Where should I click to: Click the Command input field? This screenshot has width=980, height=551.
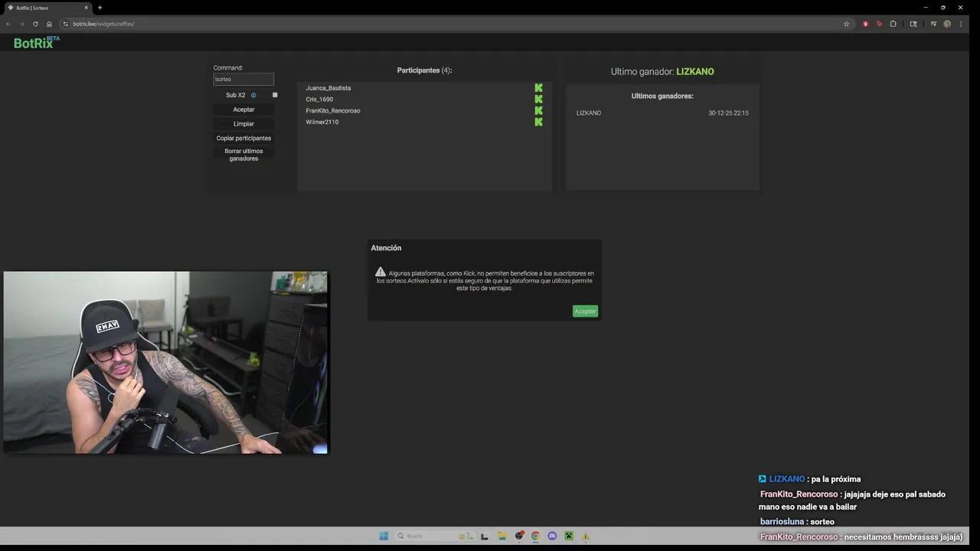pos(243,79)
